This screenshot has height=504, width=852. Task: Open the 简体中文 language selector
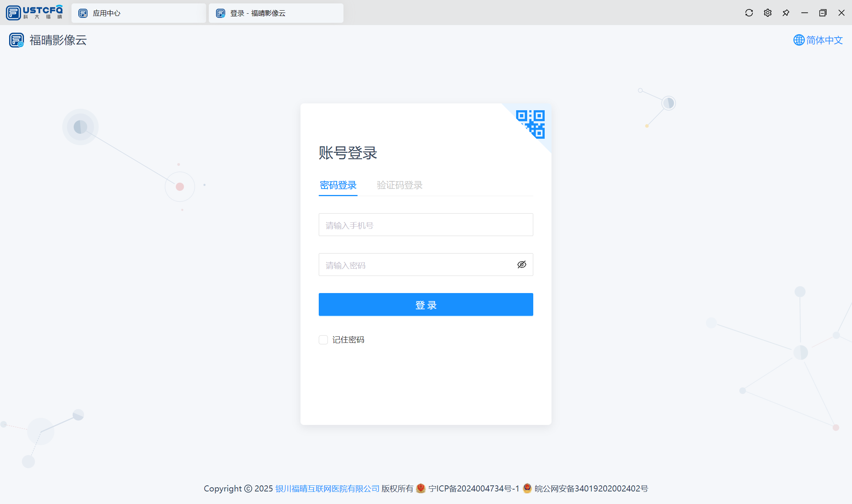[x=824, y=40]
